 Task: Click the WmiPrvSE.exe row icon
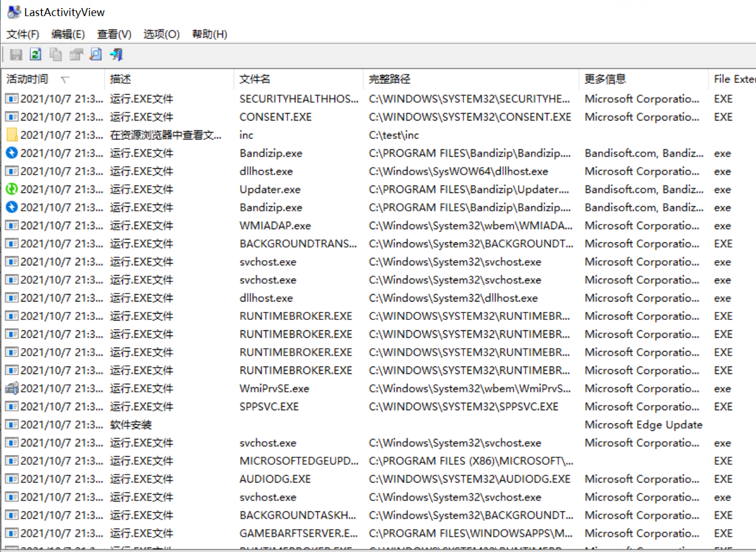(11, 388)
